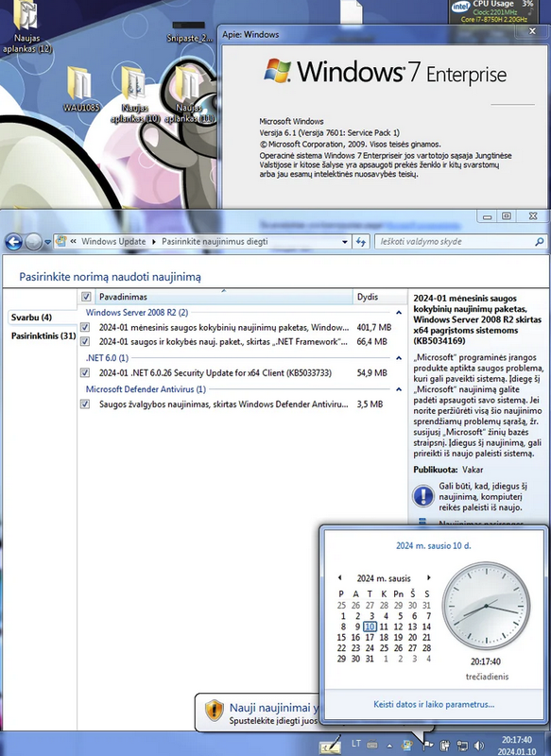Maximize the Windows Update window
Image resolution: width=551 pixels, height=756 pixels.
click(x=507, y=216)
